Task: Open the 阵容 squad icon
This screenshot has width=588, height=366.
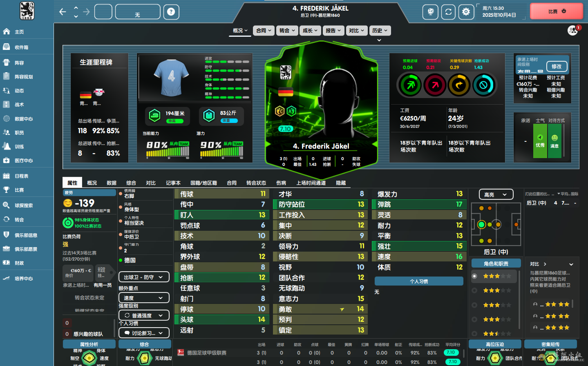Action: pos(7,62)
